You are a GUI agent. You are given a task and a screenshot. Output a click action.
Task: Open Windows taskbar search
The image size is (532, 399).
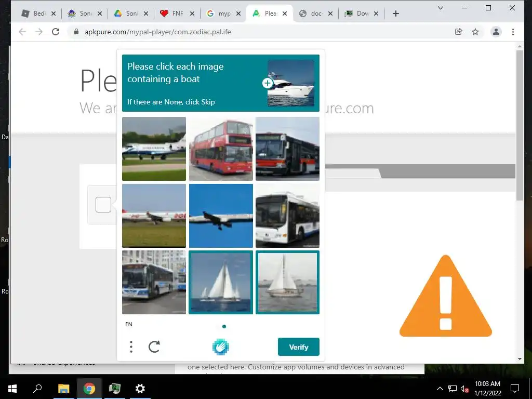tap(37, 389)
